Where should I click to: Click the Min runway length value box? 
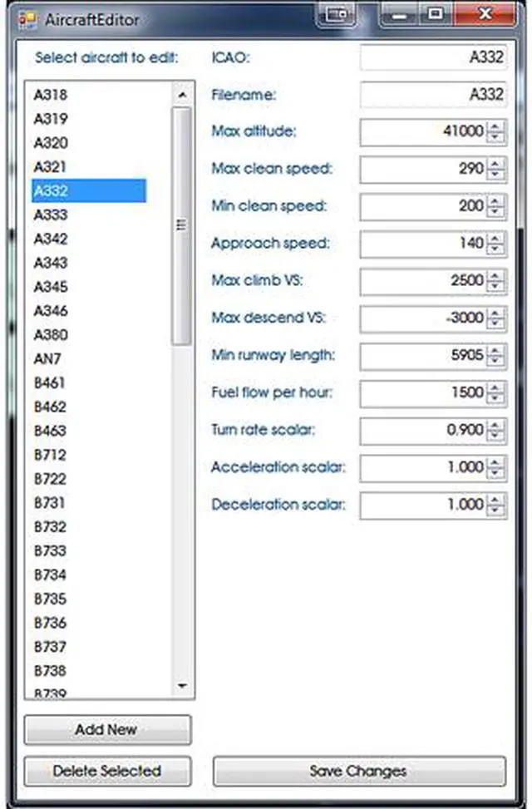point(422,356)
